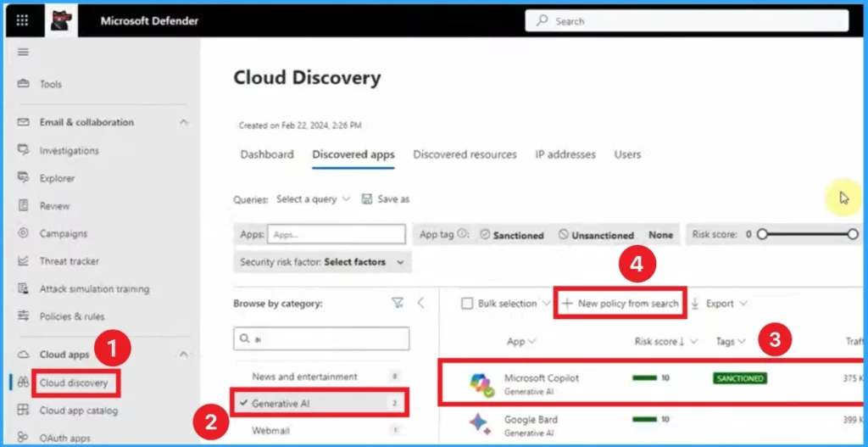Click the Microsoft Copilot risk score bar

tap(644, 377)
